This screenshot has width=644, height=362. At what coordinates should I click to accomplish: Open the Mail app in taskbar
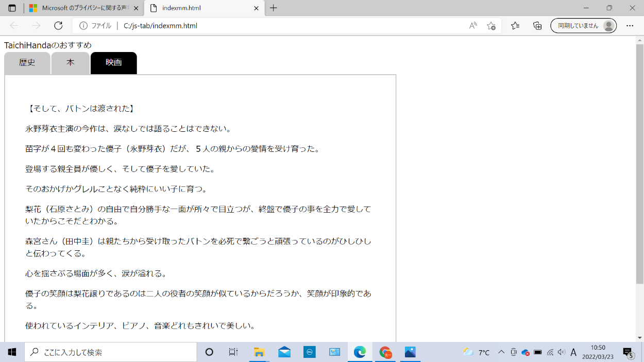point(284,352)
